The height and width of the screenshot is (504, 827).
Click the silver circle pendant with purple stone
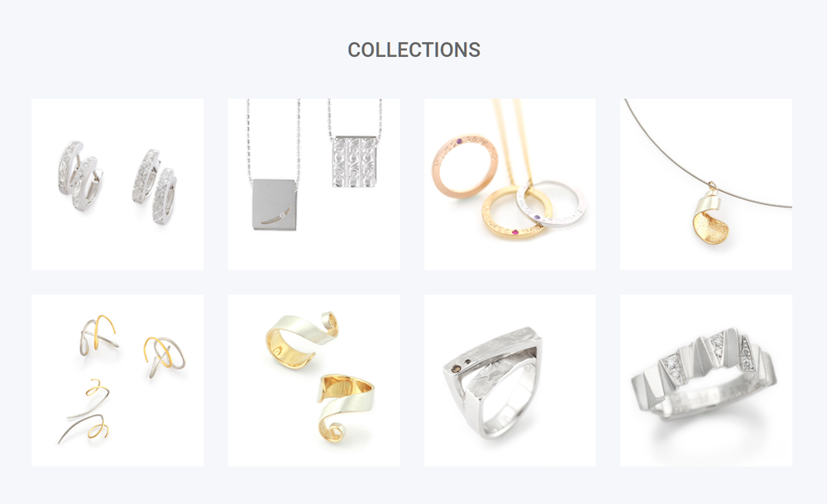551,205
